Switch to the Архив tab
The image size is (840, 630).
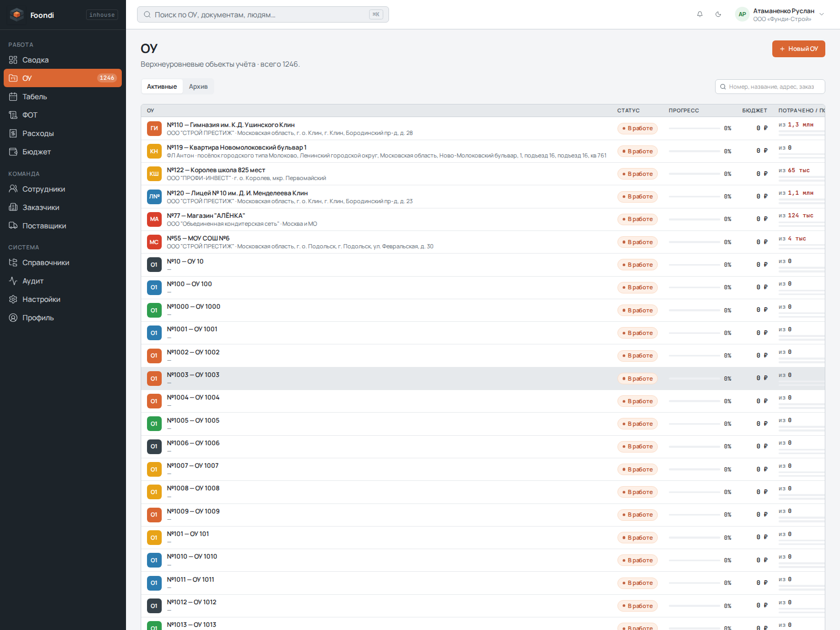tap(198, 87)
